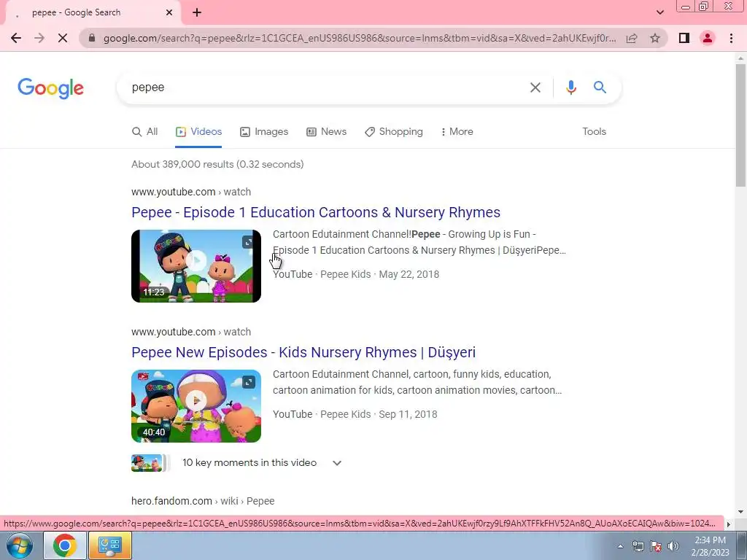747x560 pixels.
Task: Open Pepee - Episode 1 Education Cartoons link
Action: (x=316, y=212)
